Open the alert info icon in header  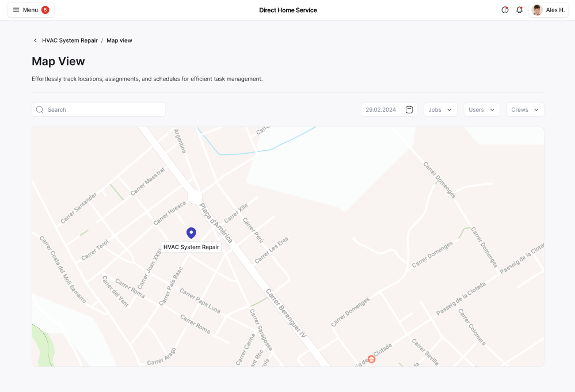tap(505, 10)
